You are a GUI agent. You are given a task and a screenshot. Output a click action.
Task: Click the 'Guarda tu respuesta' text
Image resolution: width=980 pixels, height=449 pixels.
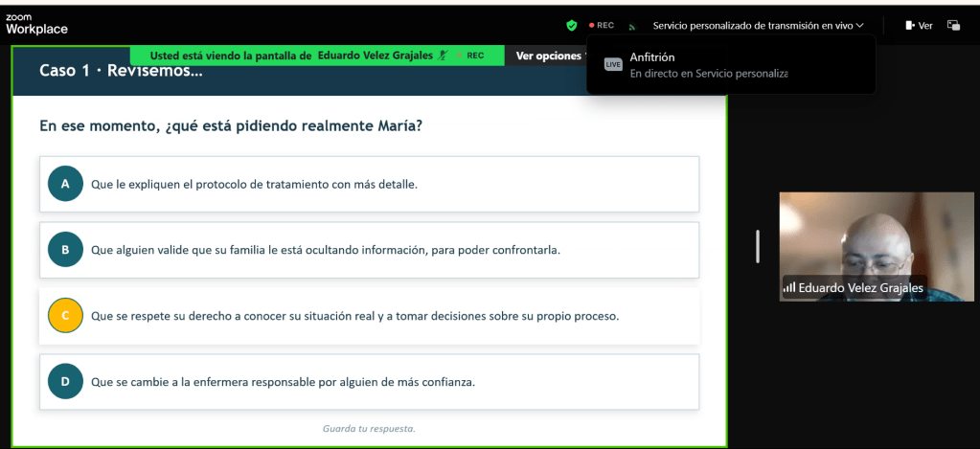pyautogui.click(x=369, y=428)
